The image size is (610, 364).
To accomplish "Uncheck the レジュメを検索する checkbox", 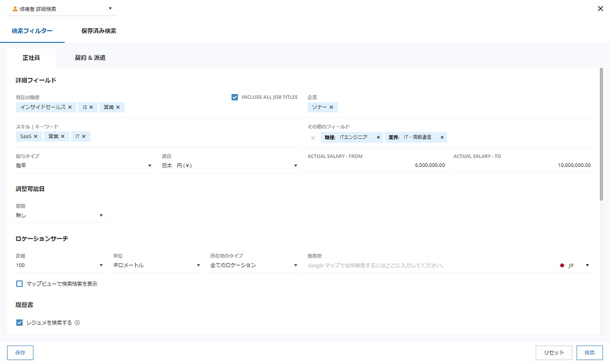I will pyautogui.click(x=20, y=323).
